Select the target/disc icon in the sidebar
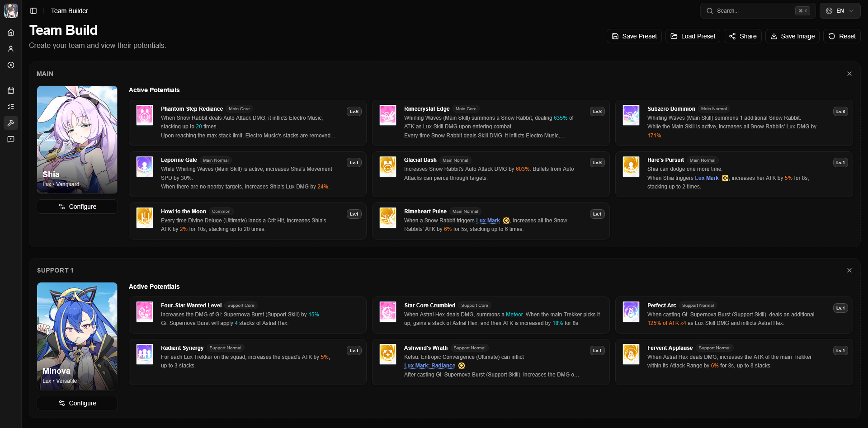Viewport: 868px width, 428px height. click(x=11, y=65)
